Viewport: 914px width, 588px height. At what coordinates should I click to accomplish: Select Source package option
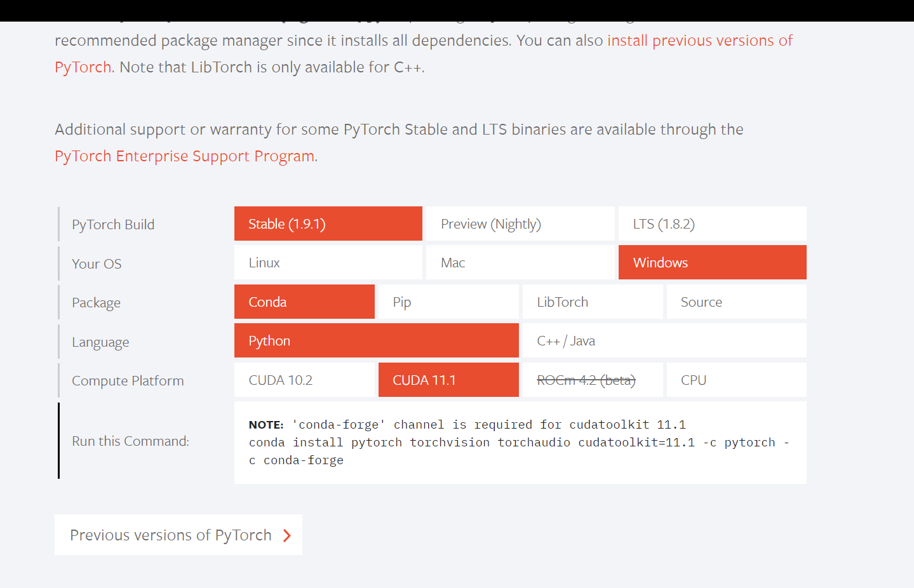point(737,302)
